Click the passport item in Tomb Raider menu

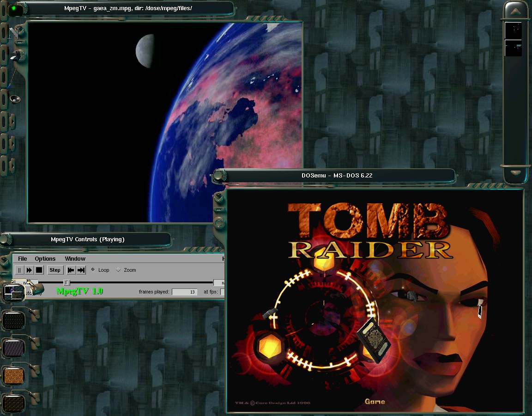(x=374, y=340)
